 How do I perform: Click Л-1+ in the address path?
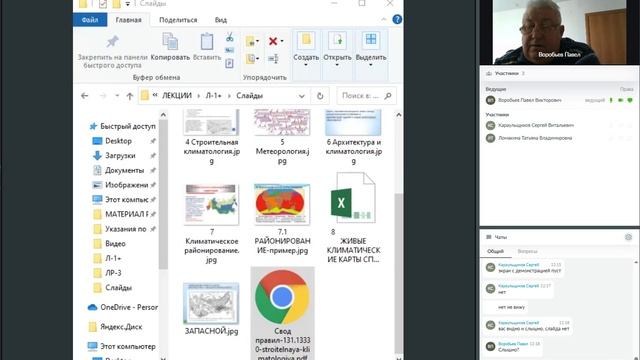pos(213,96)
